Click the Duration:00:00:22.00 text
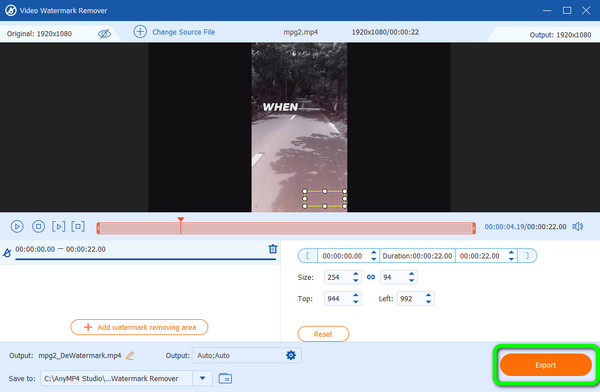 417,256
